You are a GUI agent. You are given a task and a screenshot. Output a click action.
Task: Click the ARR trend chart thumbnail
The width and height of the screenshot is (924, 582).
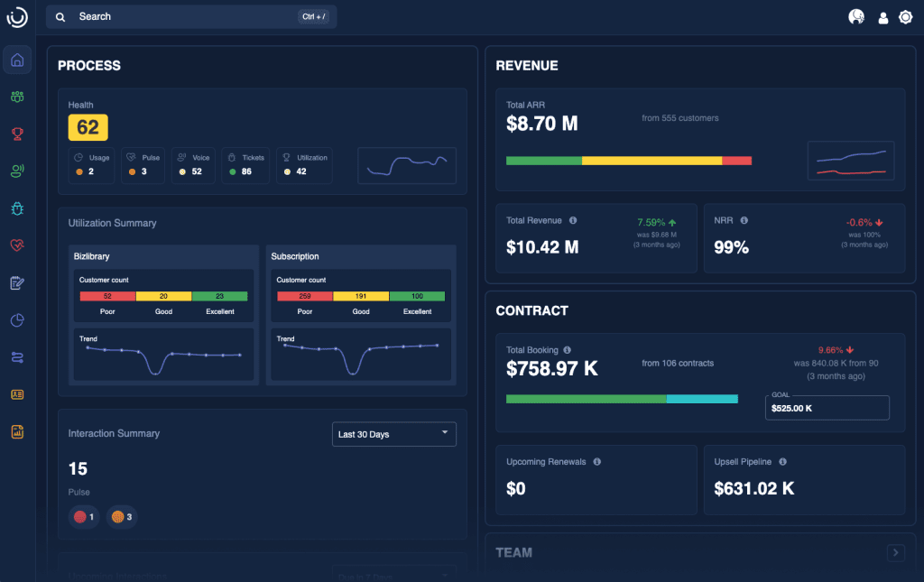850,161
